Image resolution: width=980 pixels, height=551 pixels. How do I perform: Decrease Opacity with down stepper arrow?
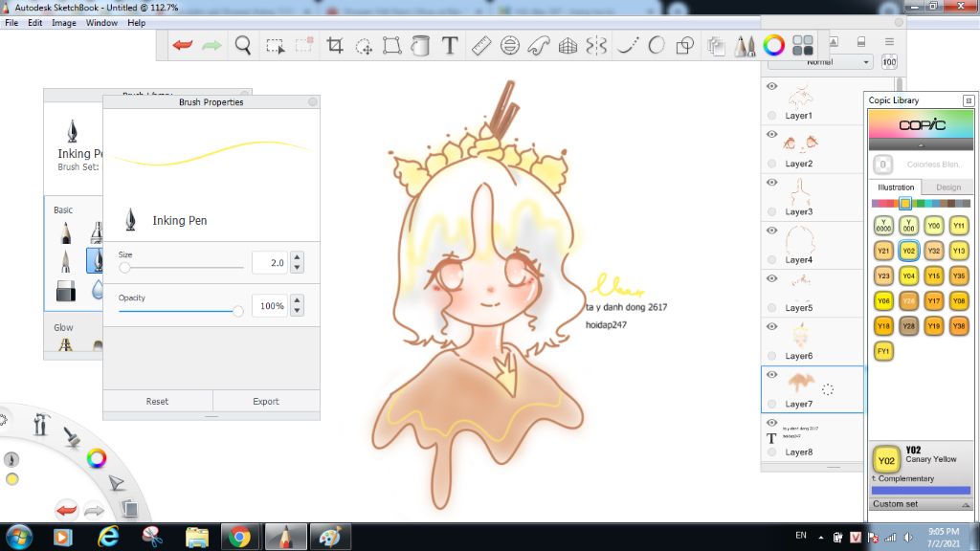click(x=298, y=311)
